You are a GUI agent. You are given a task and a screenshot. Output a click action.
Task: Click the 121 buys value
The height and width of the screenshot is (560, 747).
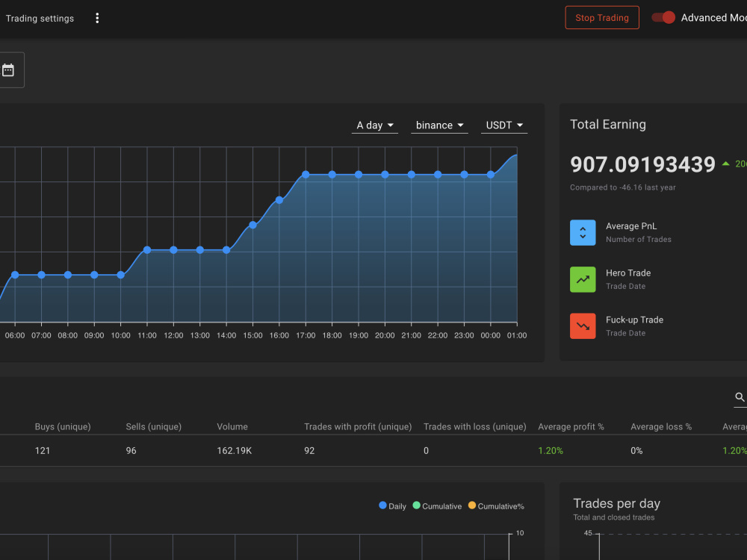coord(43,450)
